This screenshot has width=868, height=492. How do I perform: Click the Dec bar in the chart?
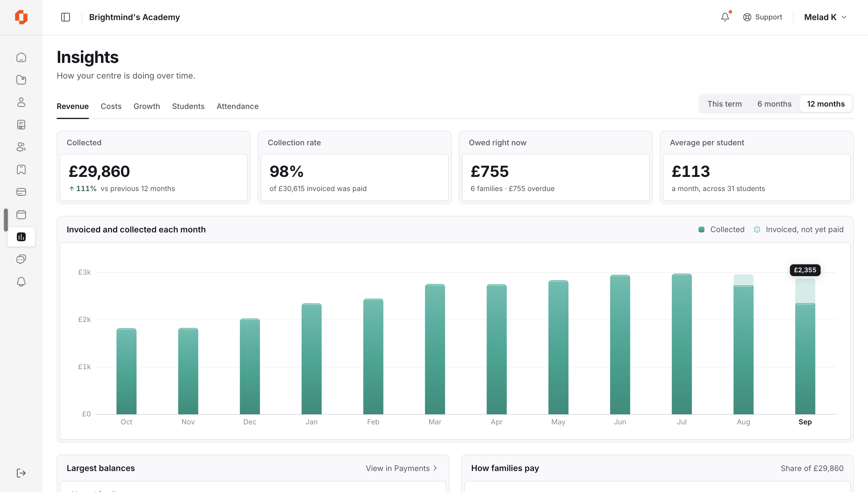pos(250,366)
